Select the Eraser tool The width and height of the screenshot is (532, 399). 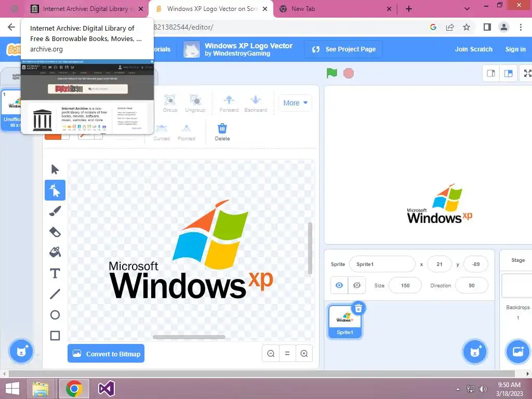[55, 232]
